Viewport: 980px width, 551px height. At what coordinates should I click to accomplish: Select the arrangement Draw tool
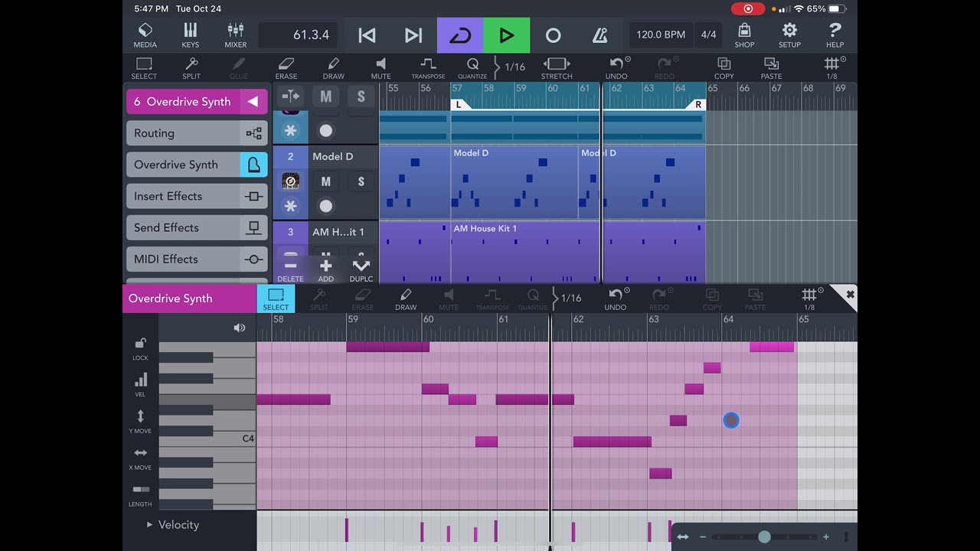click(334, 68)
